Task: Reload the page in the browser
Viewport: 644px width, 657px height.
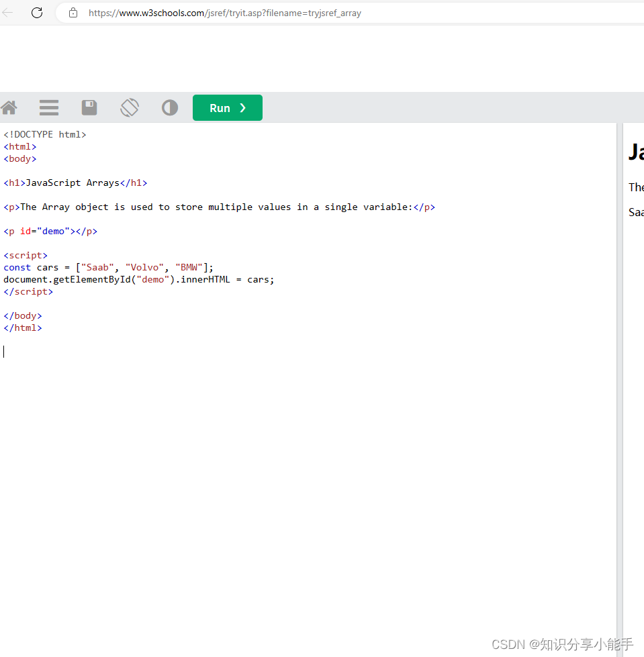Action: 37,13
